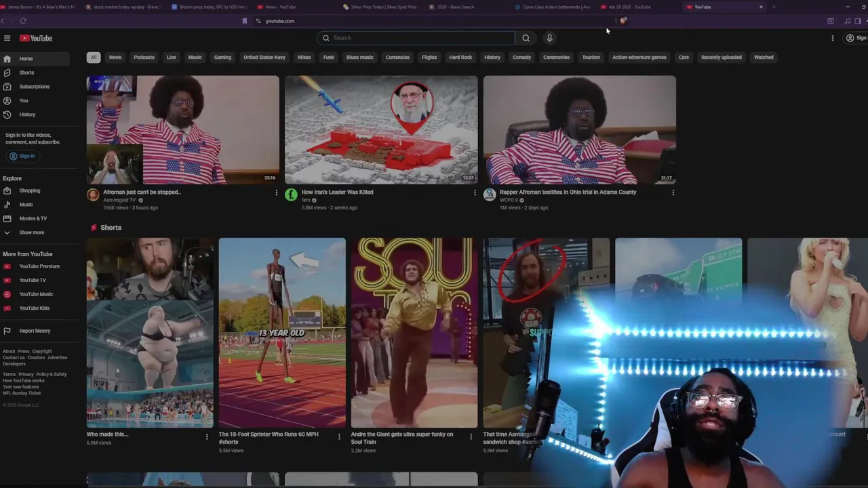
Task: Open options menu for 'How Iran's Leader Was Killed'
Action: click(x=475, y=192)
